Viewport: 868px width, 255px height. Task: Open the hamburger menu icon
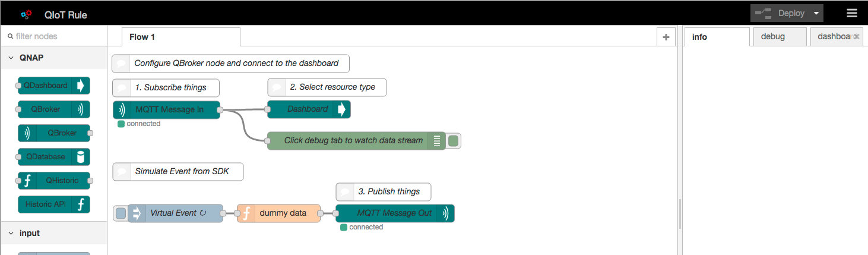tap(851, 14)
